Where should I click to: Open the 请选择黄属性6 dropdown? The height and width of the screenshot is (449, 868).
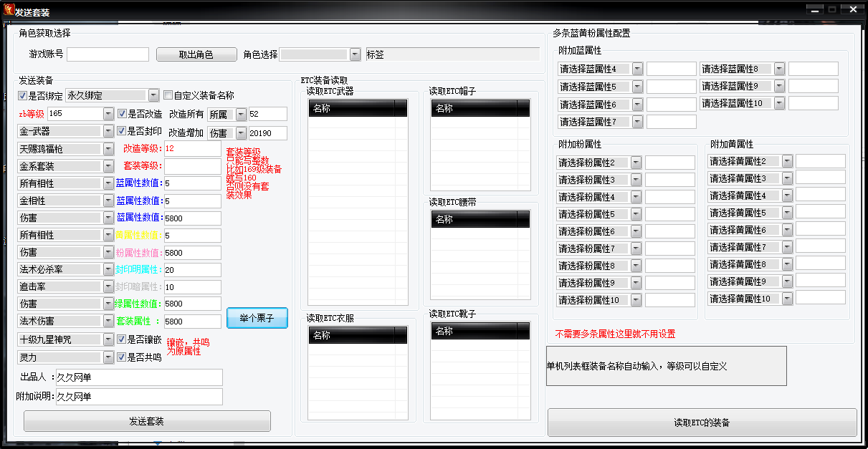tap(787, 230)
